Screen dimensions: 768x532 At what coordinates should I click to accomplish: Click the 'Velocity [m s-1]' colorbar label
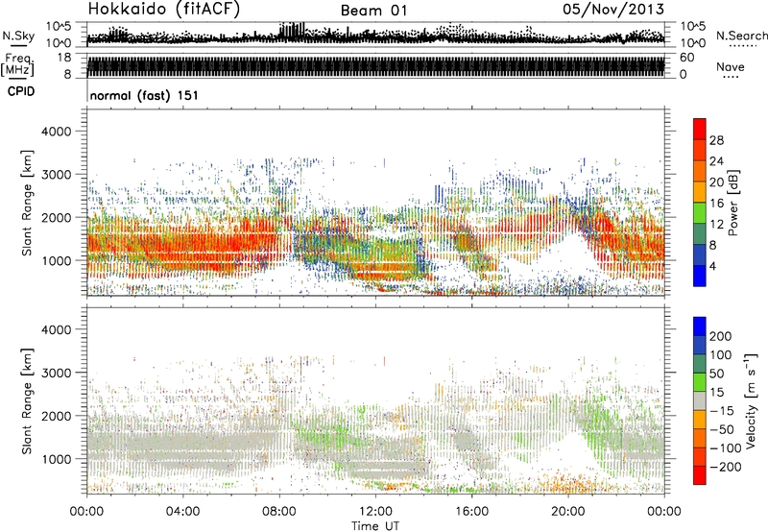tap(750, 400)
